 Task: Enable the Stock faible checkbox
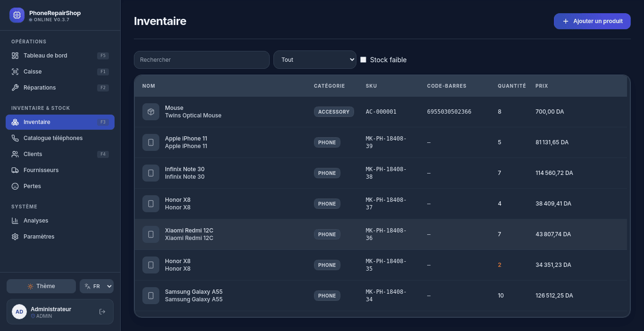363,60
